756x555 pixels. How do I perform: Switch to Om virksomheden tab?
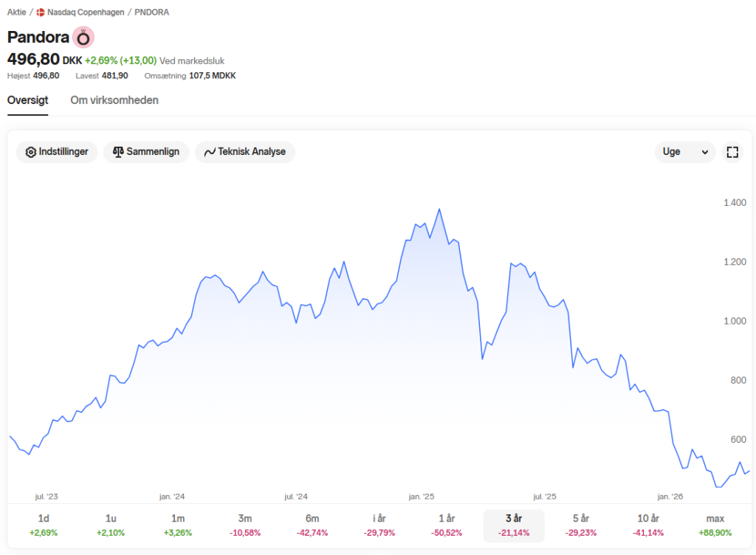[x=114, y=100]
